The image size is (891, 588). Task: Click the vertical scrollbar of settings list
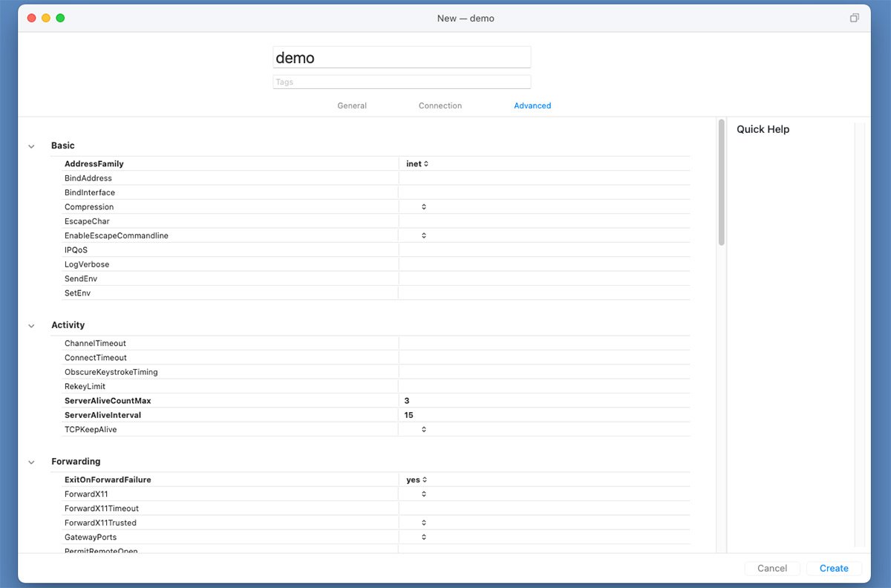(x=721, y=183)
